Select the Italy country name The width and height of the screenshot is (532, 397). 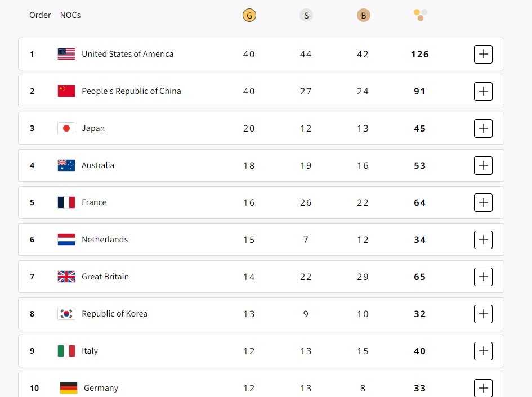tap(90, 351)
